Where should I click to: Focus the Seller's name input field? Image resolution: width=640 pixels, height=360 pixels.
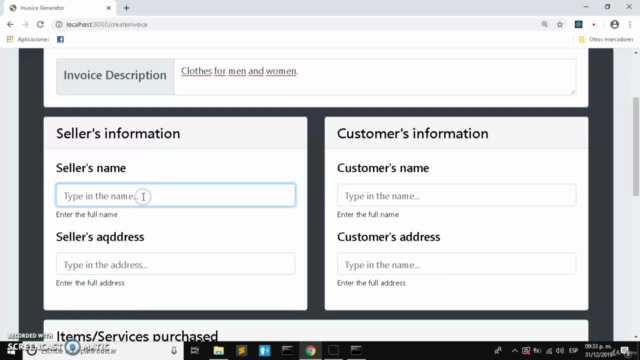click(176, 195)
